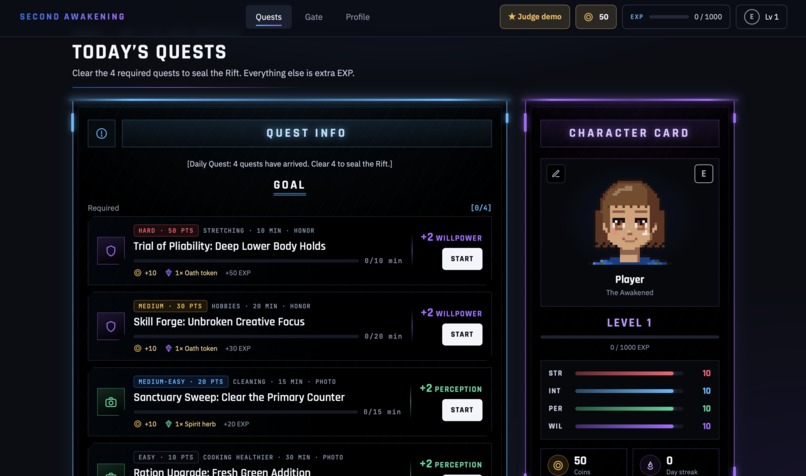806x476 pixels.
Task: Click the pencil edit icon on avatar card
Action: [556, 174]
